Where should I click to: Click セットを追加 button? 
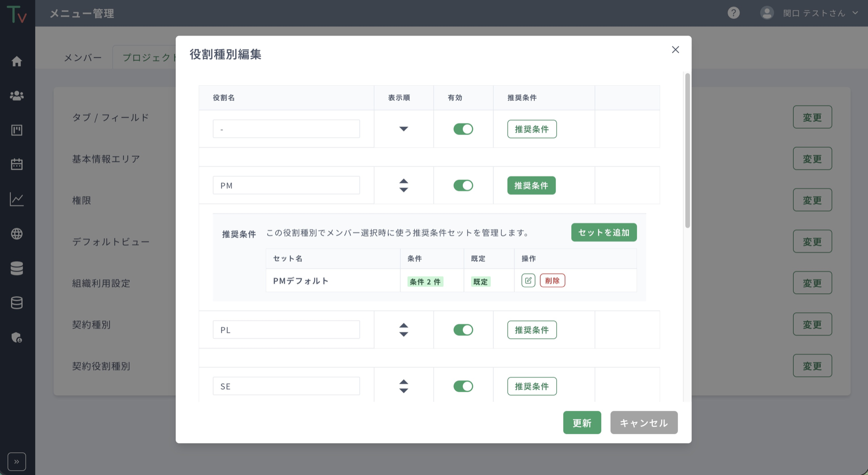tap(604, 232)
